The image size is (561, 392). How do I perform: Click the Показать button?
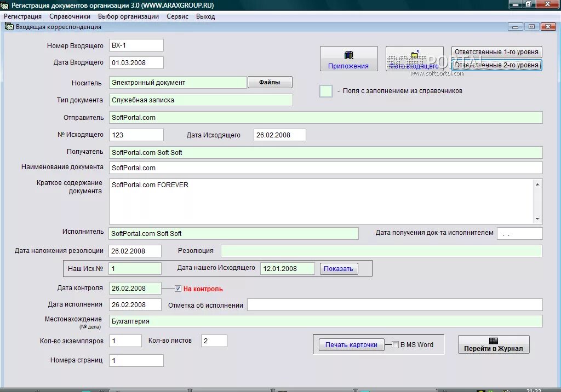point(339,269)
